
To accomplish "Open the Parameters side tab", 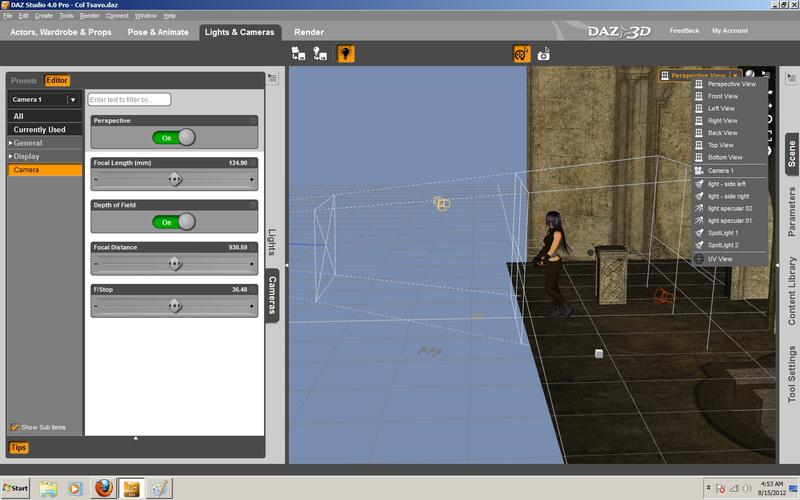I will coord(791,211).
